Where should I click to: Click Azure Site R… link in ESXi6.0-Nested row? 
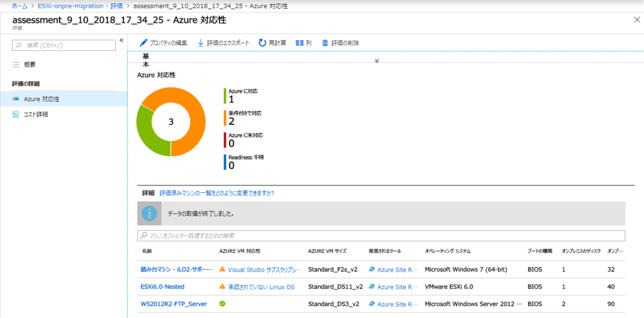click(397, 287)
